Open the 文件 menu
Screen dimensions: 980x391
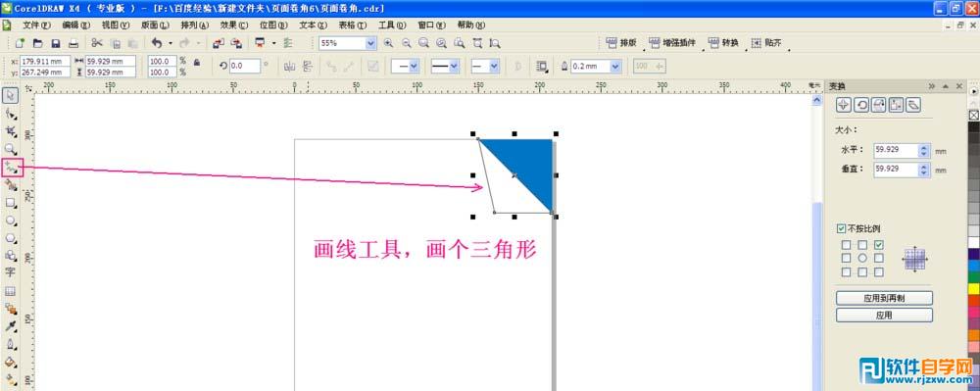(35, 24)
